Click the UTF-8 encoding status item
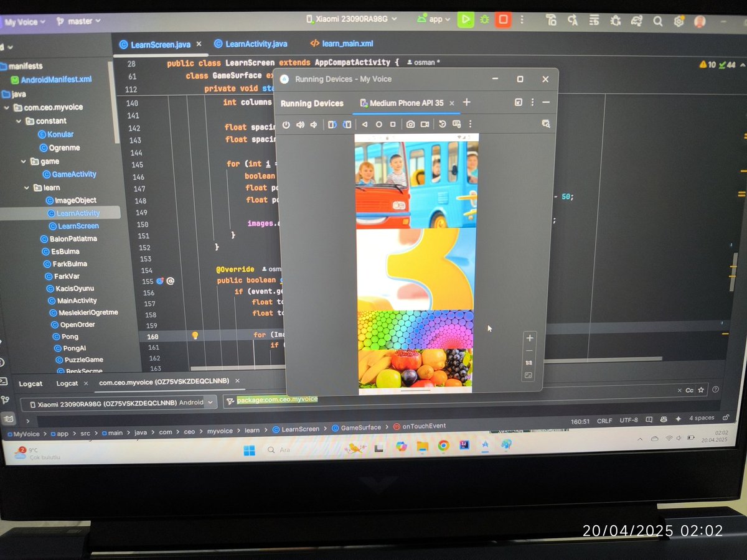The width and height of the screenshot is (747, 560). tap(628, 421)
